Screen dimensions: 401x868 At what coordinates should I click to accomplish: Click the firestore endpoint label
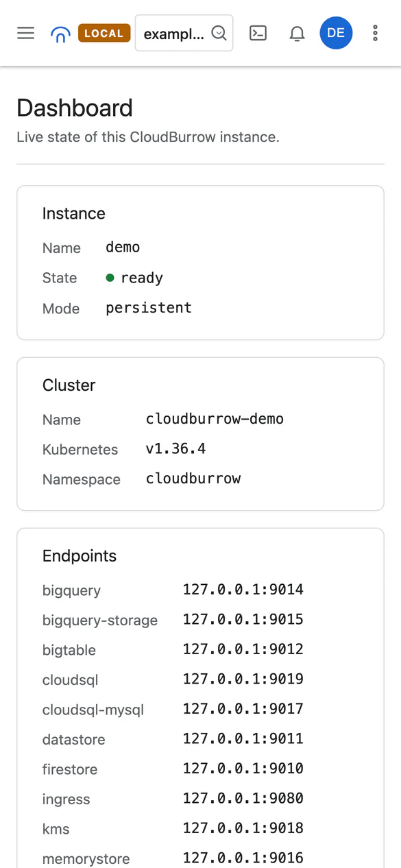[x=70, y=769]
